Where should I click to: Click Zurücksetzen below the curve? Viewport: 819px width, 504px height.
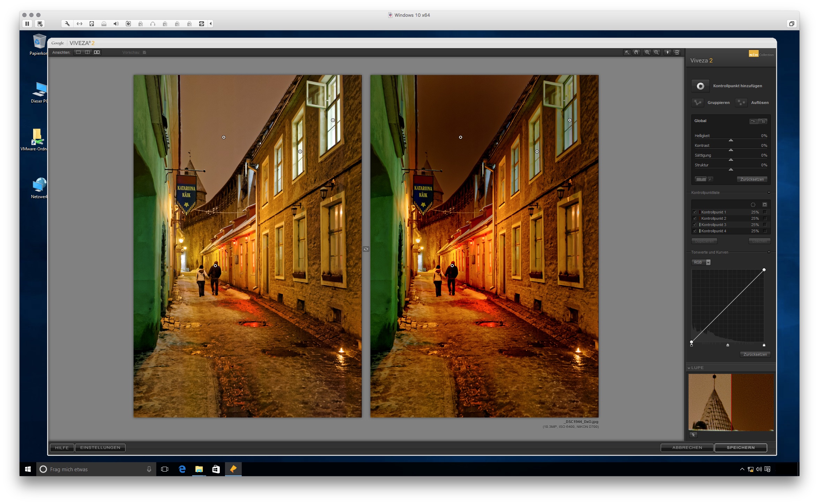pyautogui.click(x=755, y=354)
